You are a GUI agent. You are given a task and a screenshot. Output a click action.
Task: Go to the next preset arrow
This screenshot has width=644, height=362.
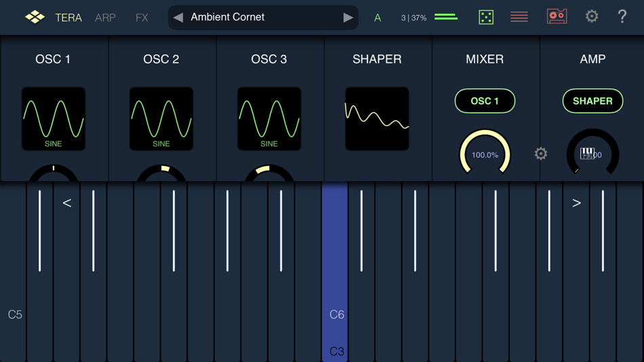tap(348, 17)
